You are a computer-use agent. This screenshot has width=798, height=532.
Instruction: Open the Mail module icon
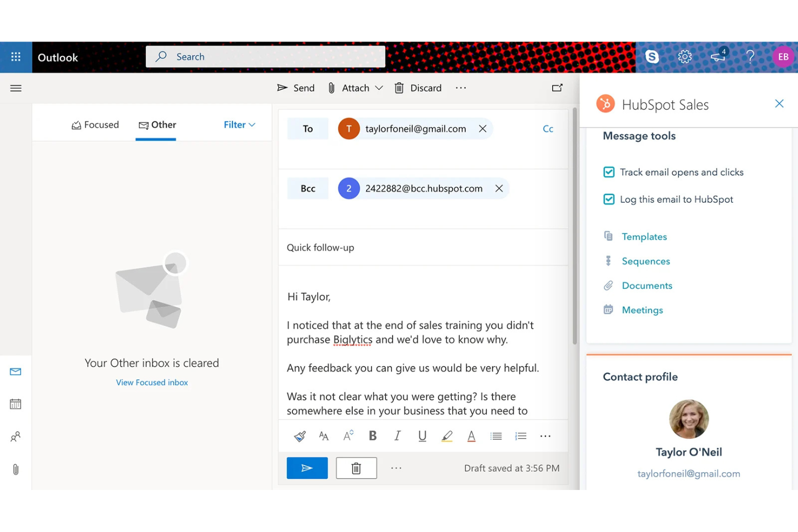[x=16, y=371]
